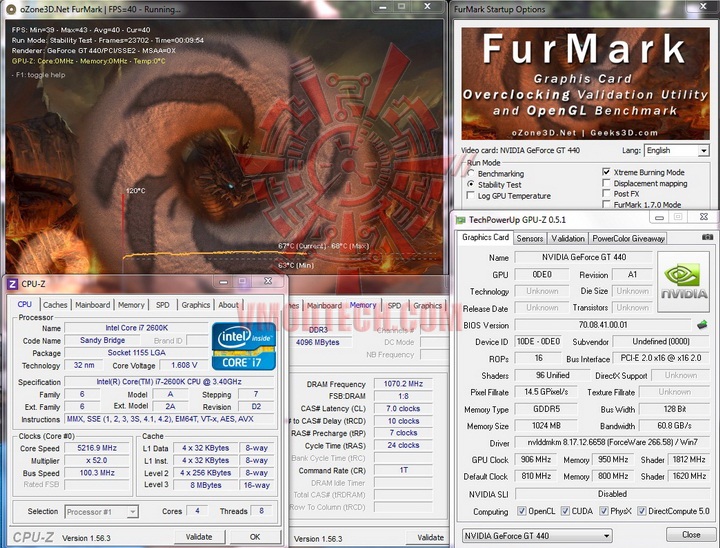Screen dimensions: 720x548
Task: Click the GPU Clock 906 MHz field
Action: (536, 459)
